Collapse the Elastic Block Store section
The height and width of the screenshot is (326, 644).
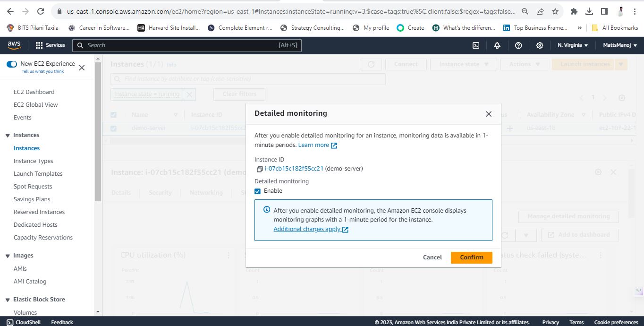(8, 300)
